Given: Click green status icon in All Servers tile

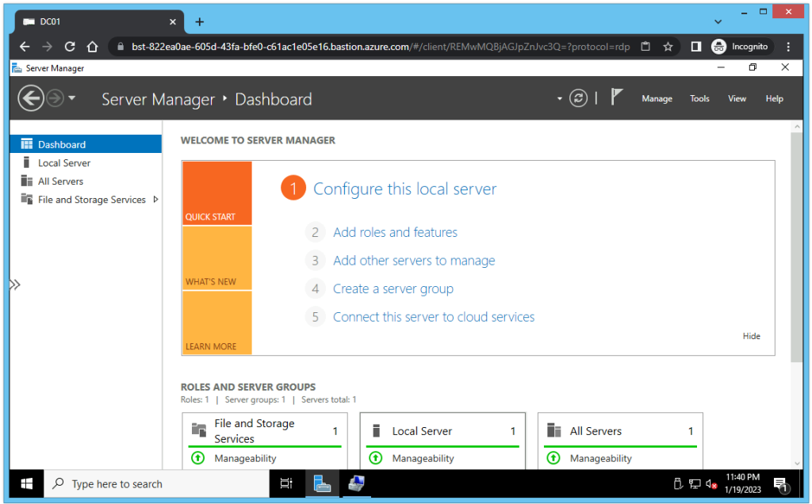Looking at the screenshot, I should [x=553, y=458].
